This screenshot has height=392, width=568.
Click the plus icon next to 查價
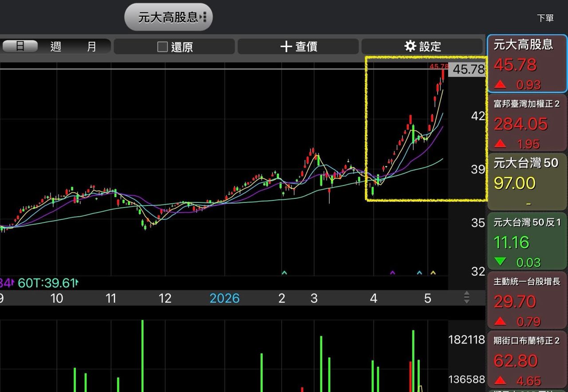click(286, 47)
